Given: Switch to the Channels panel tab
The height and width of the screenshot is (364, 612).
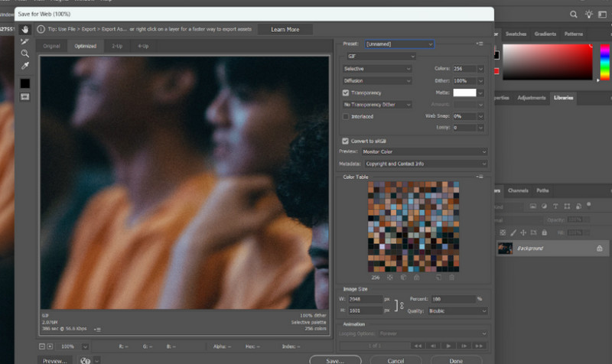Looking at the screenshot, I should coord(518,190).
